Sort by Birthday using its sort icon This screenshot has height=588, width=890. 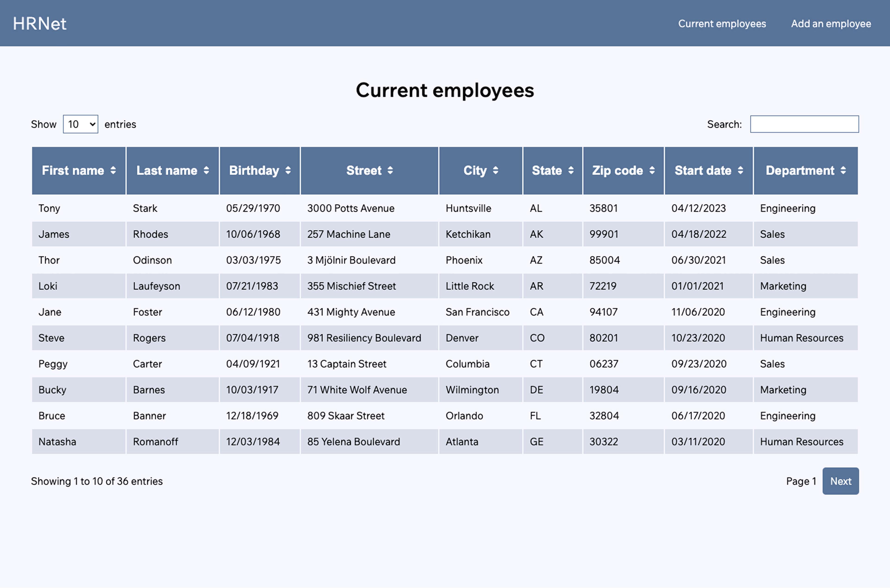pos(288,171)
